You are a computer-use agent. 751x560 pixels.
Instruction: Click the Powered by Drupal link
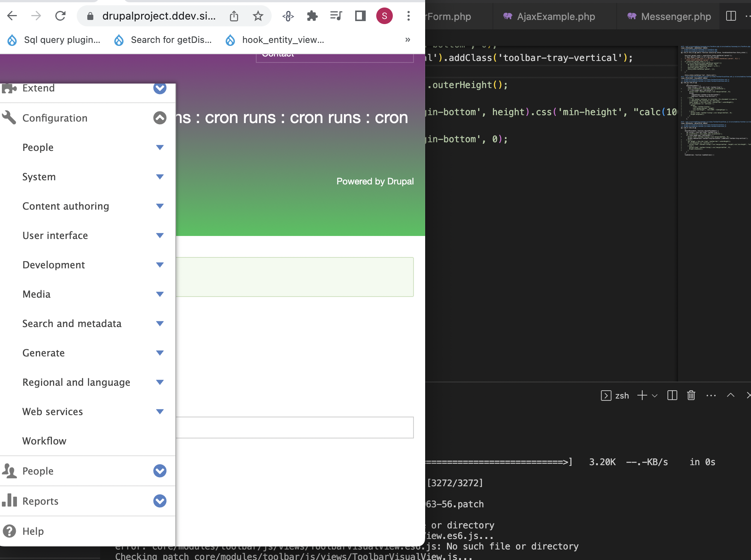coord(375,181)
